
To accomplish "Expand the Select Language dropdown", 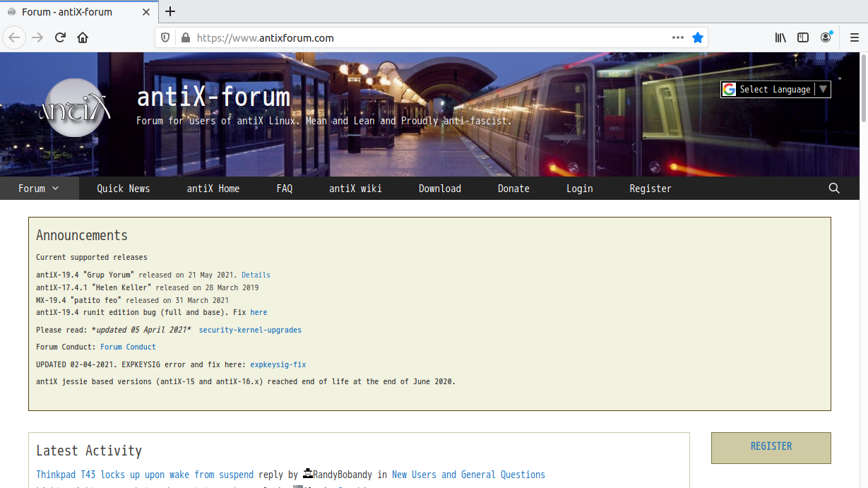I will point(776,89).
